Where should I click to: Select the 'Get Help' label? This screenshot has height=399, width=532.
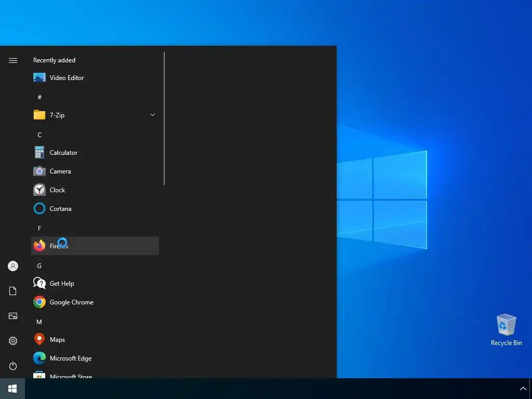tap(62, 284)
